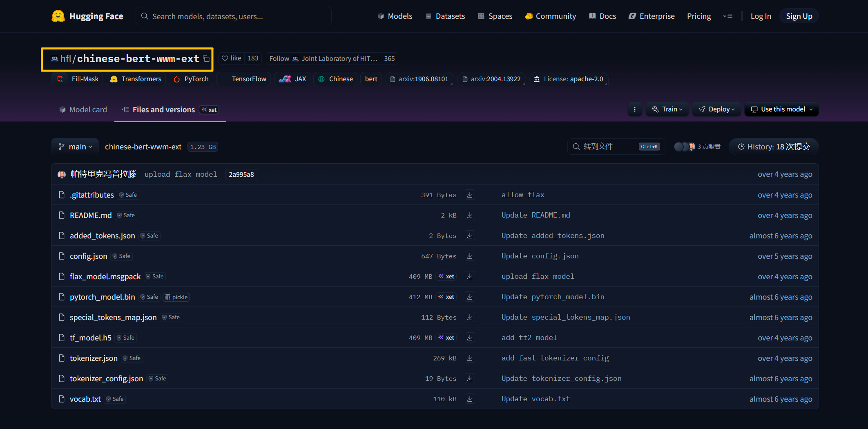Click the Safe badge on vocab.txt
The height and width of the screenshot is (429, 868).
[x=115, y=399]
